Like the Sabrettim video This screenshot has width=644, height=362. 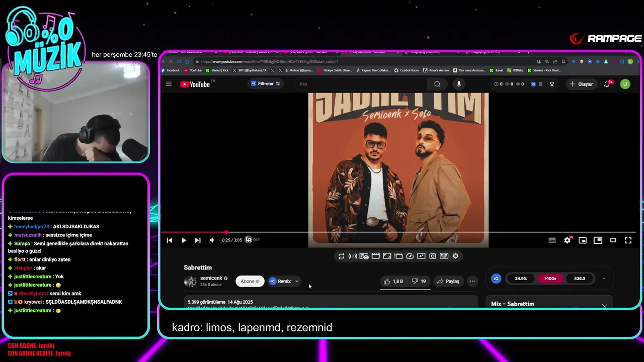point(393,281)
